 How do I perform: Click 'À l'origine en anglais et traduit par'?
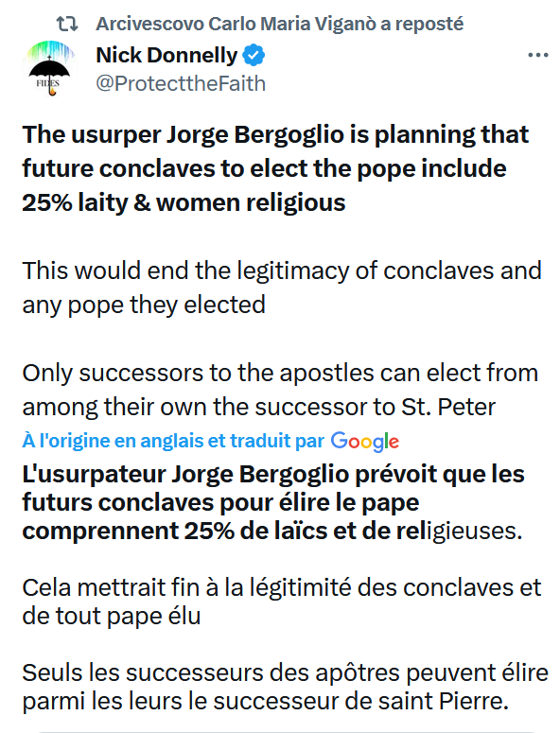point(173,441)
